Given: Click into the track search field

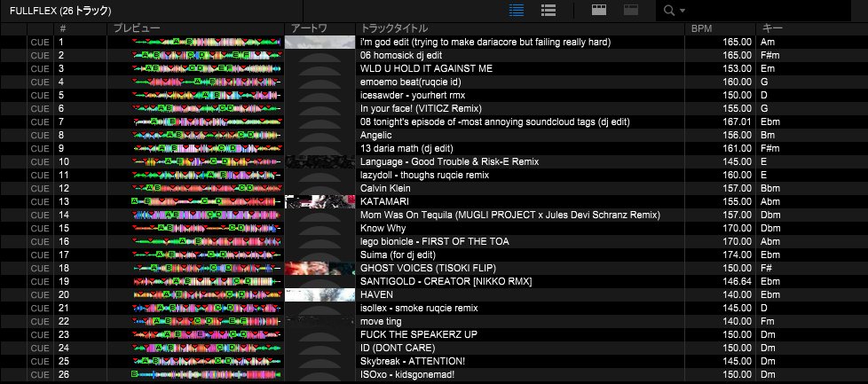Looking at the screenshot, I should coord(769,11).
